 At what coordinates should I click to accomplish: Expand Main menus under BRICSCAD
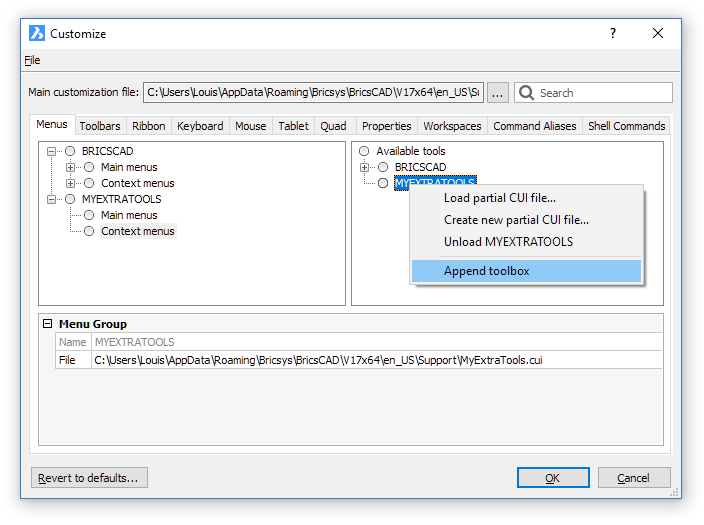point(70,168)
